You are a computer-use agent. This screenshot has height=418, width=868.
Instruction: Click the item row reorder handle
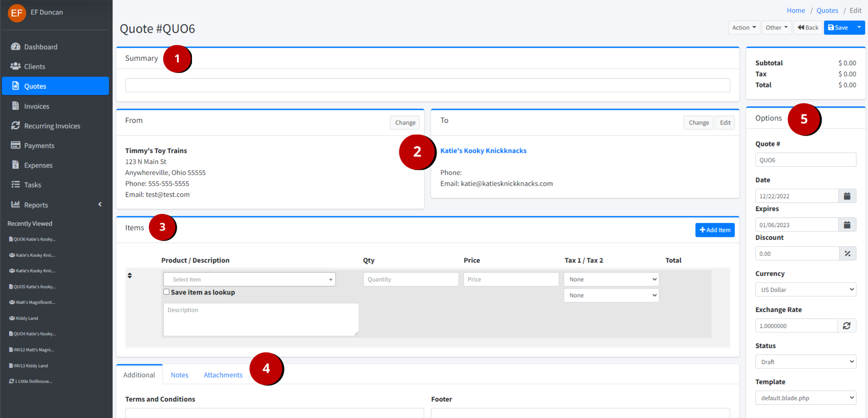pyautogui.click(x=130, y=276)
